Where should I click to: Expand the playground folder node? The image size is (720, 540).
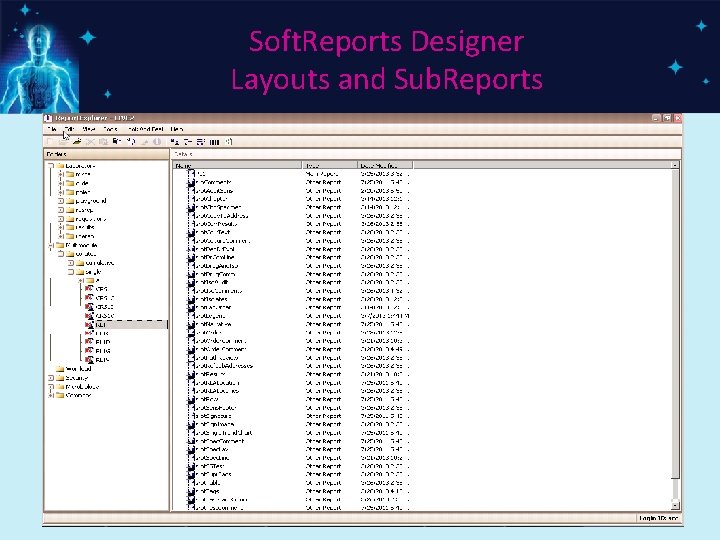[61, 201]
